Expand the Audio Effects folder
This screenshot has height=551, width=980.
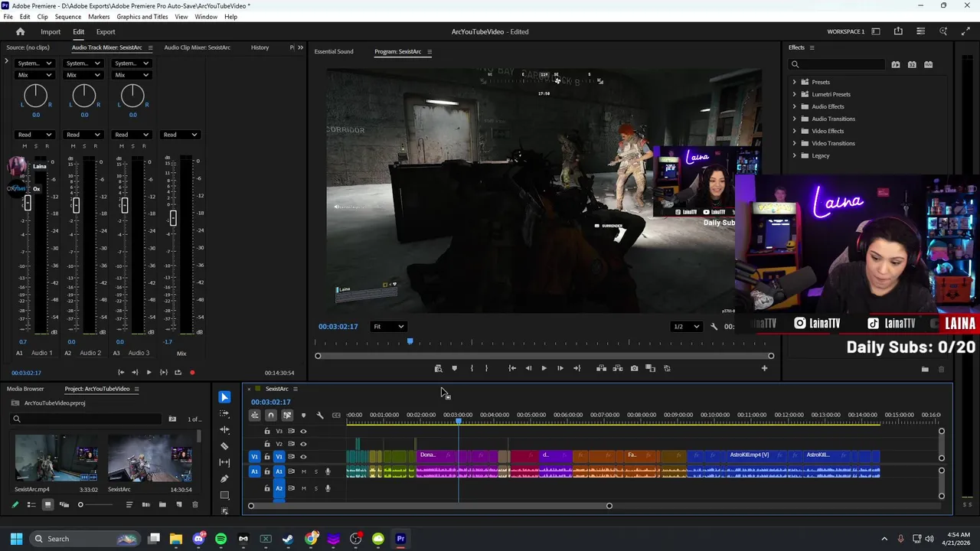(794, 106)
